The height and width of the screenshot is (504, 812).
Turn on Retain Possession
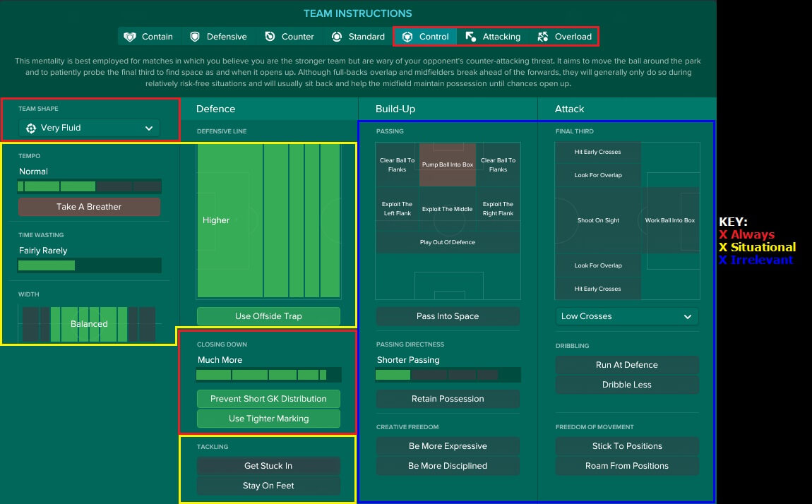click(448, 399)
